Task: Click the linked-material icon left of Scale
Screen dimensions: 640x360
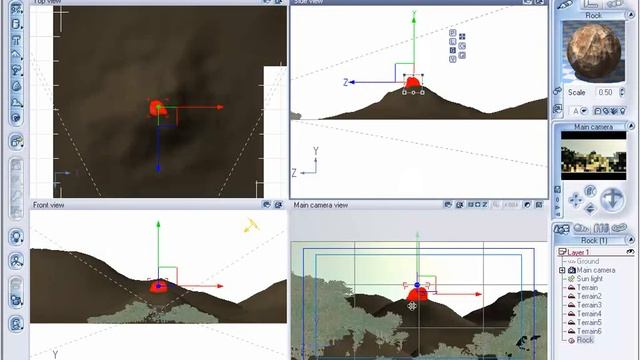Action: click(558, 91)
